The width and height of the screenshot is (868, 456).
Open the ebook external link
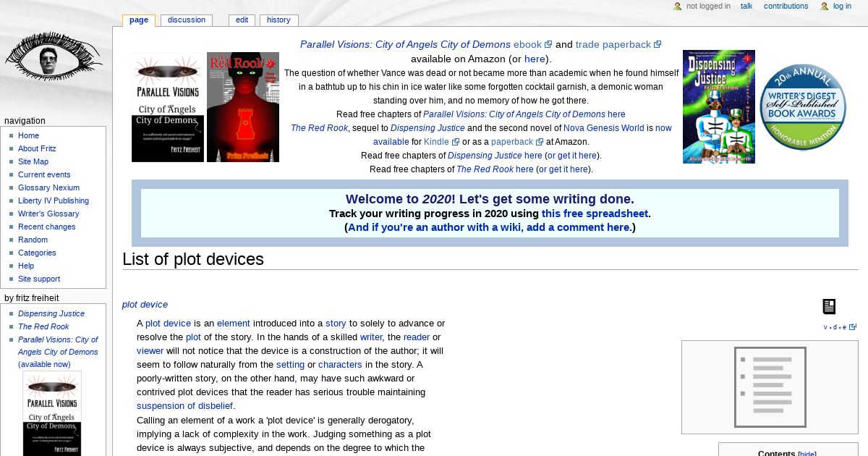click(532, 44)
